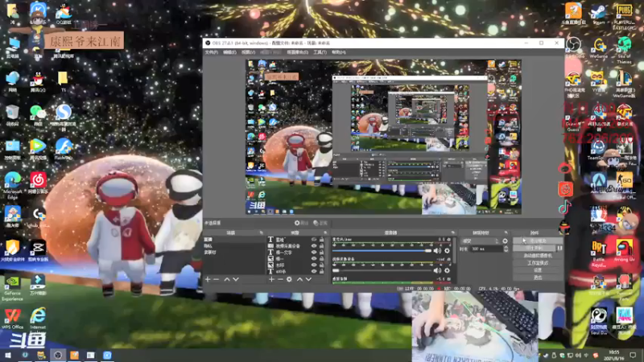Open the 工具 menu
The image size is (644, 362).
point(320,52)
